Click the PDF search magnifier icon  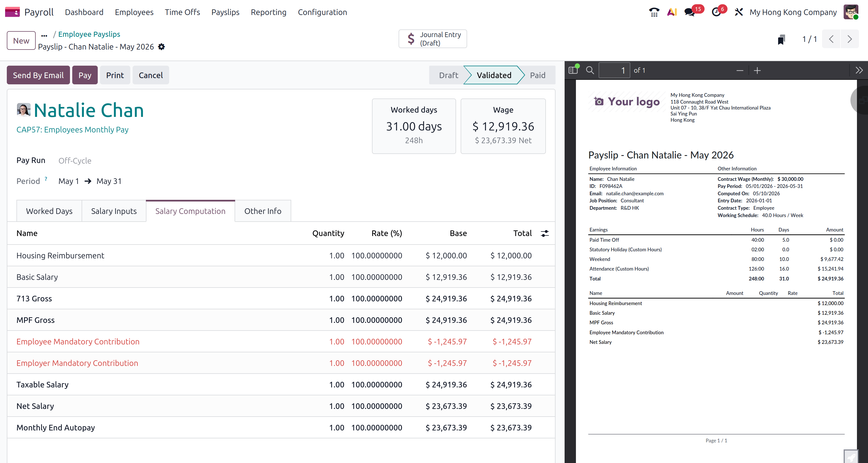point(590,70)
